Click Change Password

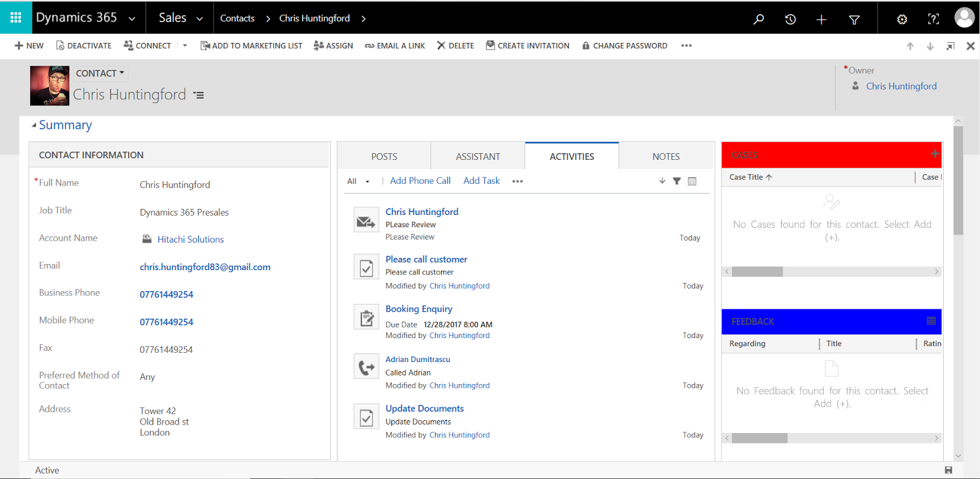coord(624,46)
